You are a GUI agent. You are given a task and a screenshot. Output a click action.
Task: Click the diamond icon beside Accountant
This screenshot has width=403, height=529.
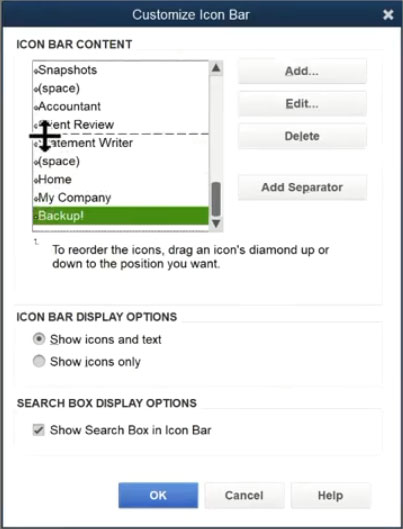(36, 108)
